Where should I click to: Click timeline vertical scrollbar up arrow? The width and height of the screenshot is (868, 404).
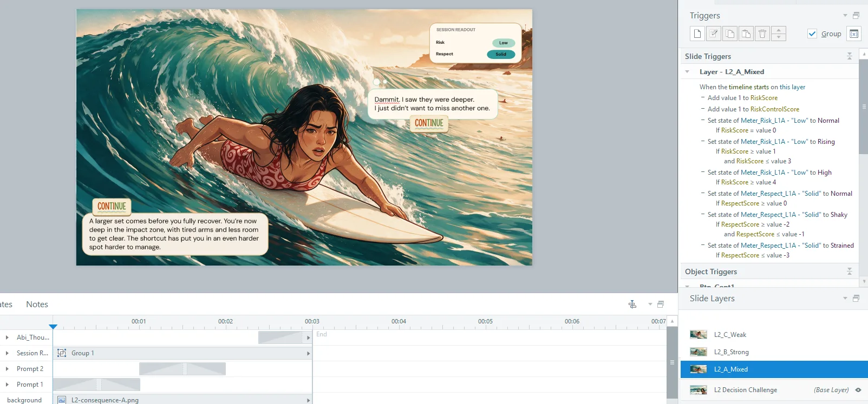coord(672,321)
